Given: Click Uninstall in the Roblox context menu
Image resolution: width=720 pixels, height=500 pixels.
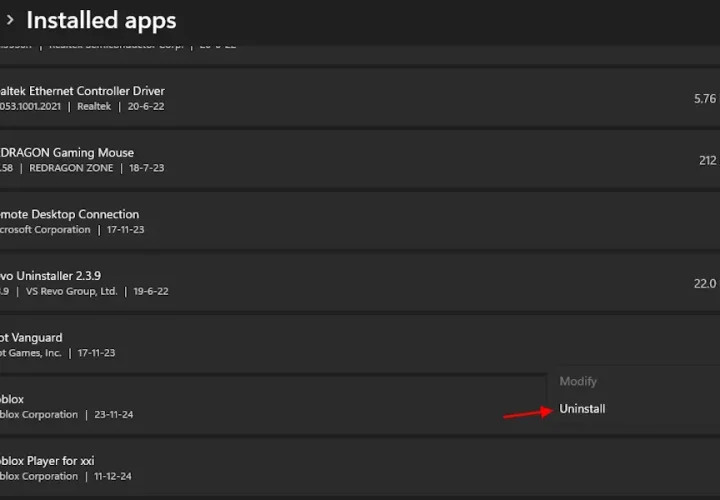Looking at the screenshot, I should (x=582, y=409).
